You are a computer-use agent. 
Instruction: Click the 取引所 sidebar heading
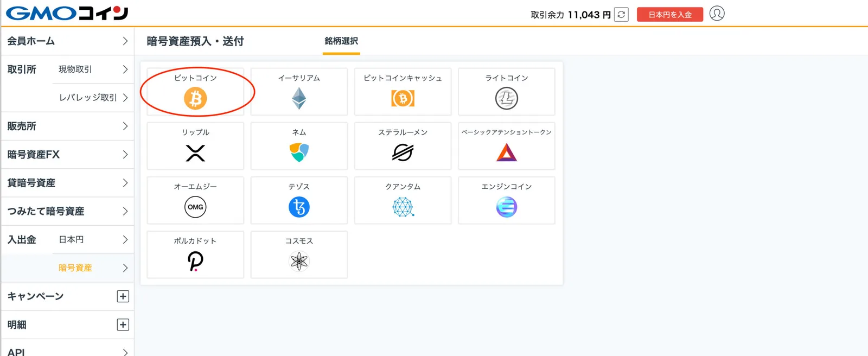pyautogui.click(x=22, y=69)
